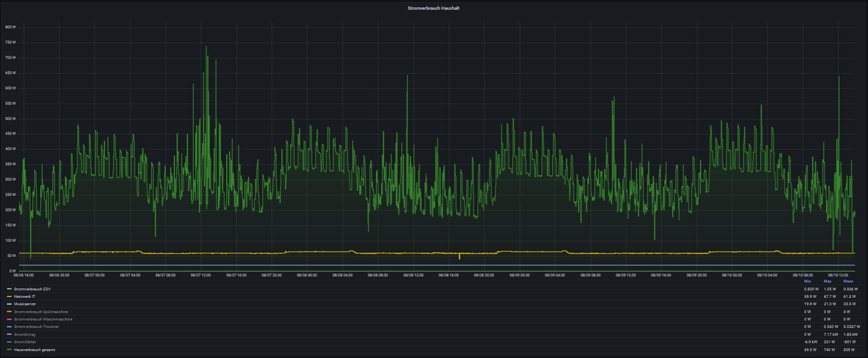
Task: Toggle the Hausverbrauch gesamt legend label
Action: coord(34,350)
